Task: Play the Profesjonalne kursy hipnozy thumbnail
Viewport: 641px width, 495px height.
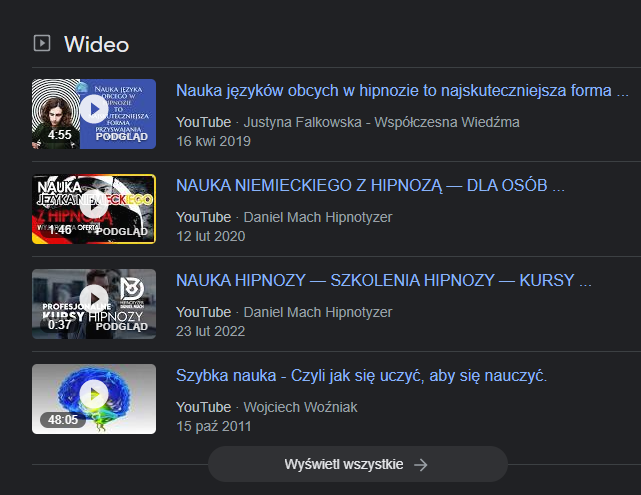Action: point(94,304)
